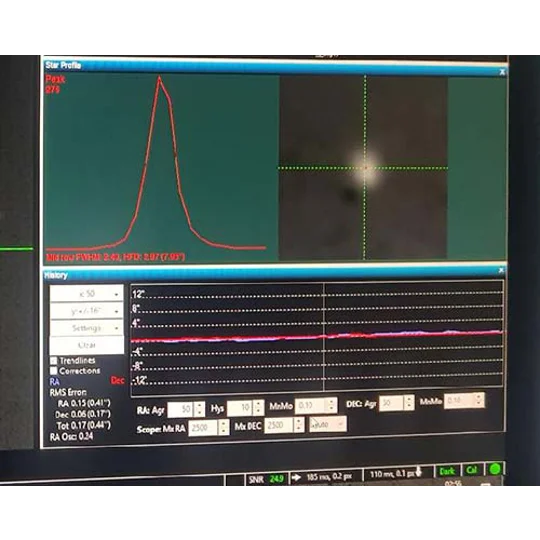Click the FWHM and HFD readout text

(x=115, y=257)
